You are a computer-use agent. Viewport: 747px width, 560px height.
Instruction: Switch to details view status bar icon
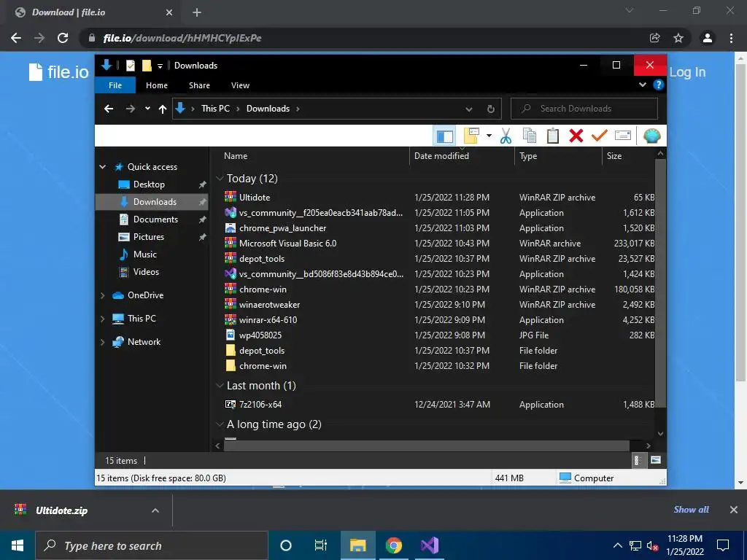(x=638, y=460)
